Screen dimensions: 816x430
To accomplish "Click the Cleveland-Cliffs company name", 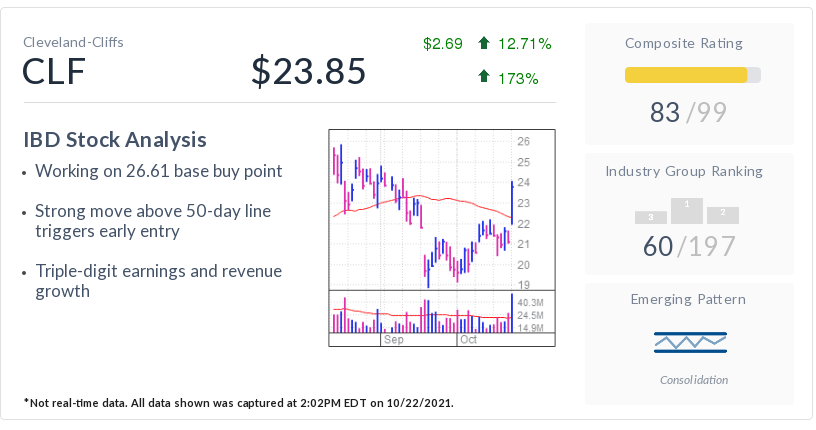I will (x=73, y=43).
